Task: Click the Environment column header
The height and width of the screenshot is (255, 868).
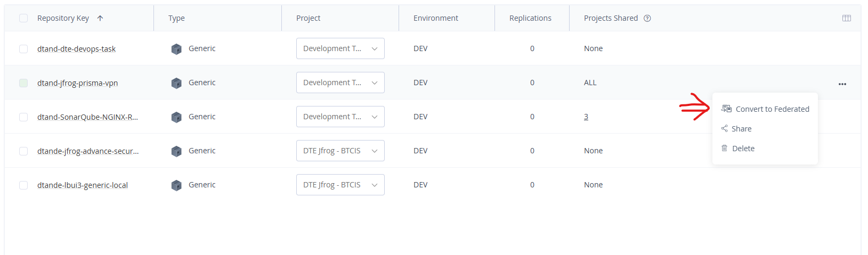Action: click(x=435, y=18)
